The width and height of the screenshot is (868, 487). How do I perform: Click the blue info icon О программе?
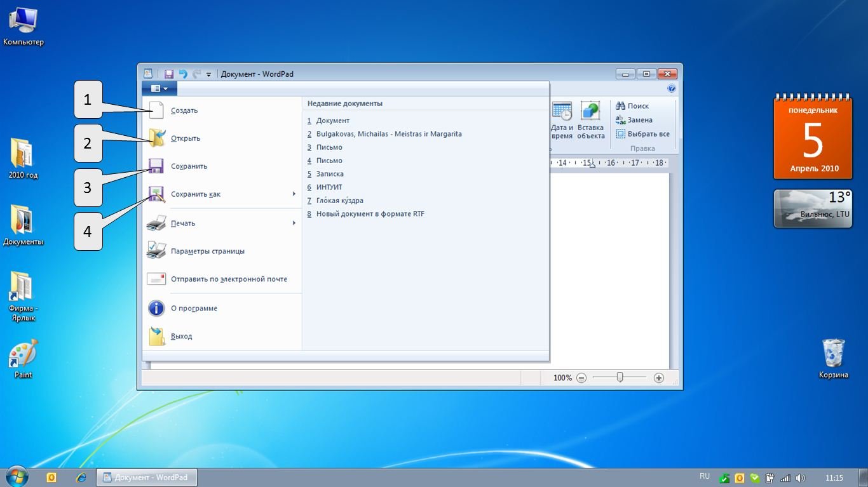(156, 309)
